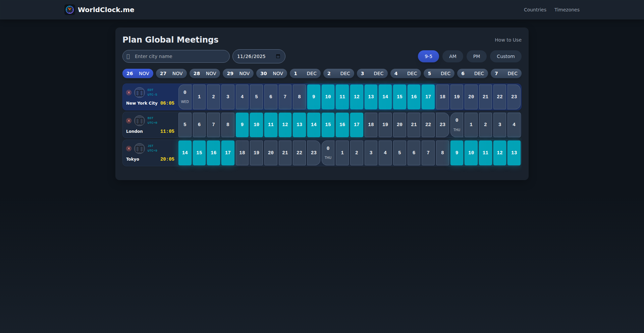This screenshot has width=644, height=333.
Task: Click the clock display icon beside Tokyo
Action: (x=139, y=149)
